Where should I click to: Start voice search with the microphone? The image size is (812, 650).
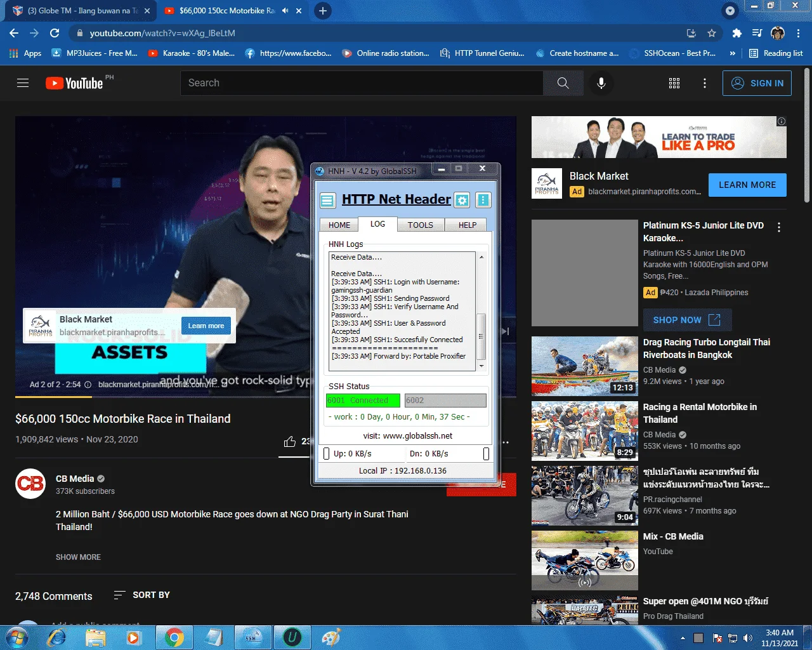601,83
